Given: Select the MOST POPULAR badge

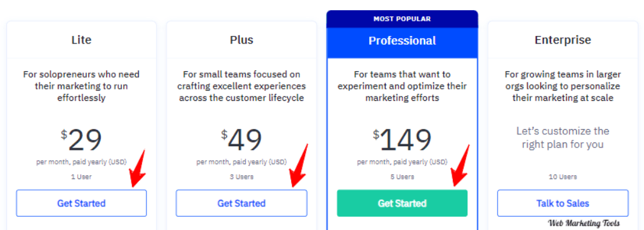Looking at the screenshot, I should coord(402,19).
